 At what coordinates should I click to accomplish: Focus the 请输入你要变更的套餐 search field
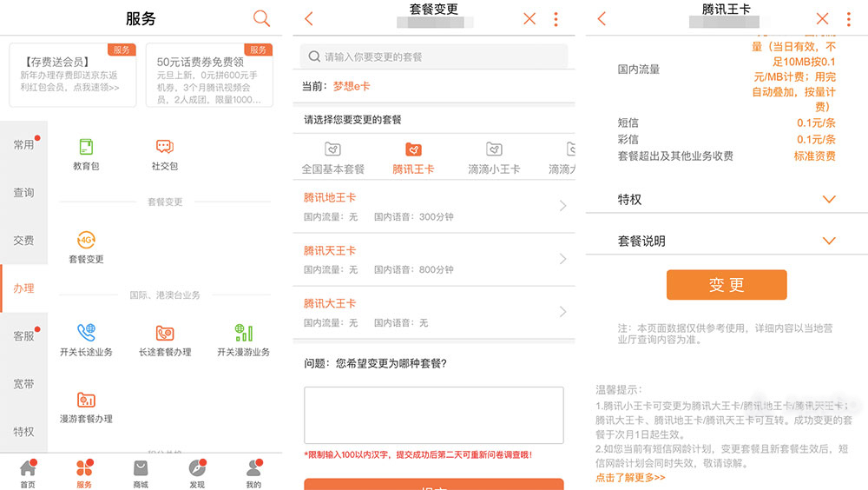click(x=434, y=56)
